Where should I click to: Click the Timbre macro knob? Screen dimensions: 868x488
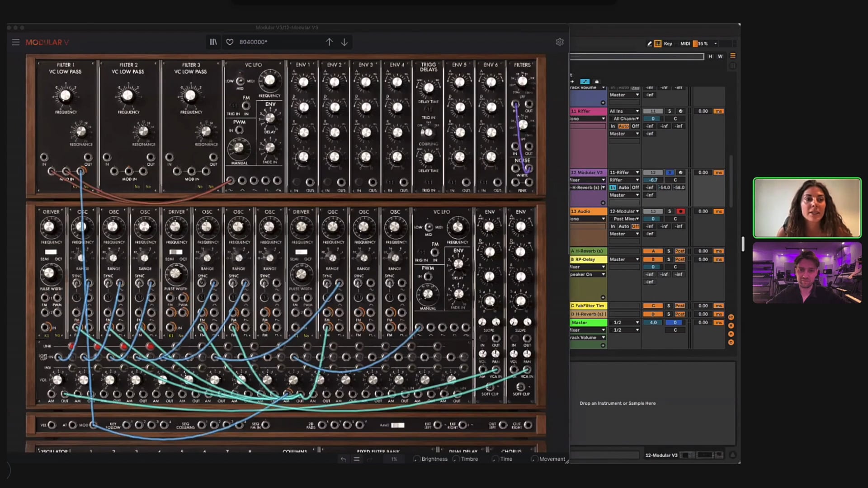tap(456, 459)
